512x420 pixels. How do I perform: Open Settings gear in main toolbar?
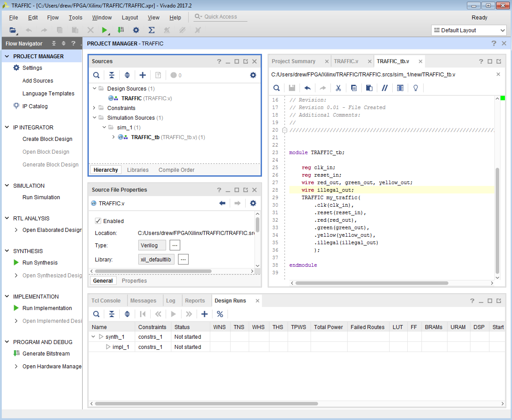pos(136,30)
